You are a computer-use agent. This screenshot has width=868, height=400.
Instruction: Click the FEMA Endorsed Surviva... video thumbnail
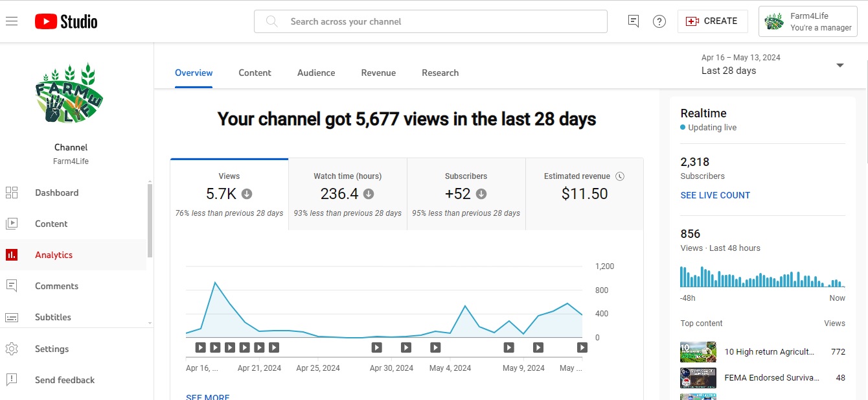point(698,378)
